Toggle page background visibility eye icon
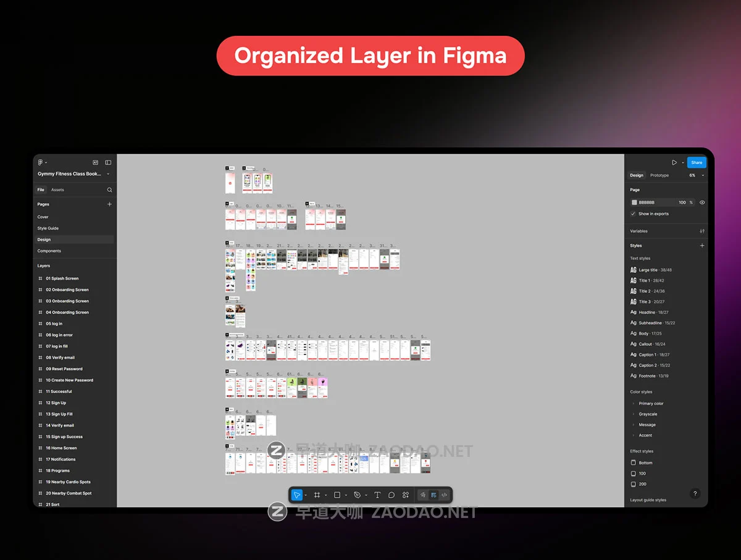This screenshot has width=741, height=560. coord(702,203)
